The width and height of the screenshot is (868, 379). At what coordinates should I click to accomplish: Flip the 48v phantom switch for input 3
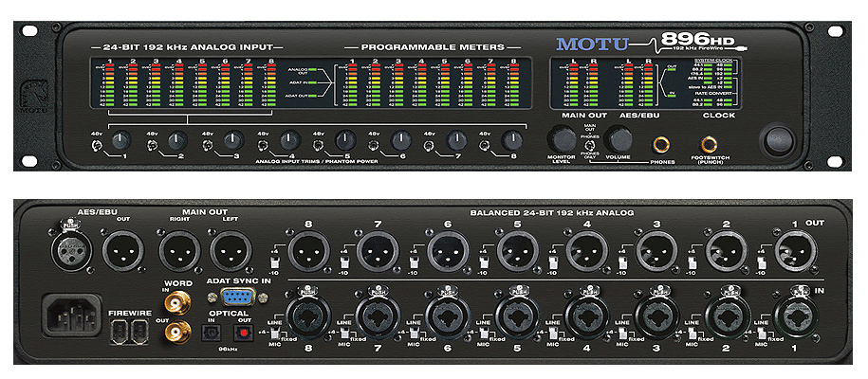pos(208,146)
